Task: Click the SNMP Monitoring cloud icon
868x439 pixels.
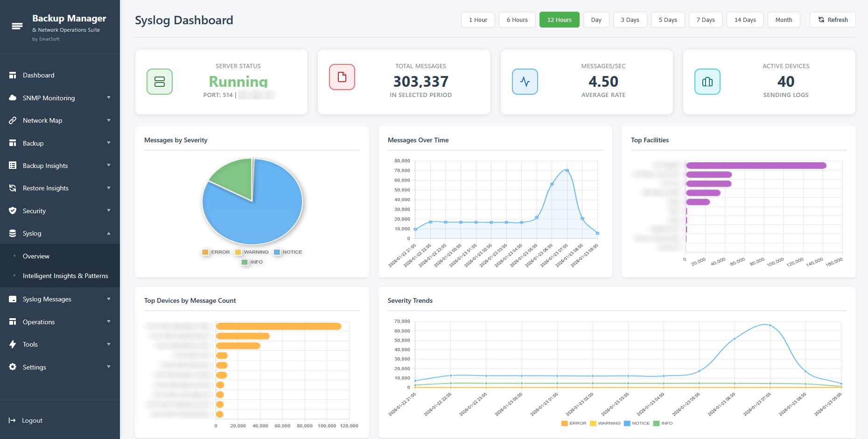Action: (x=13, y=98)
